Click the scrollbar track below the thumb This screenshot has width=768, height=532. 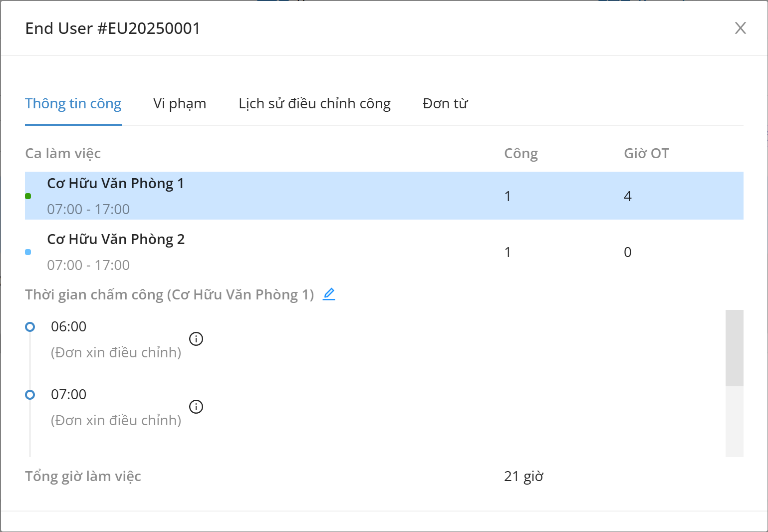tap(734, 422)
